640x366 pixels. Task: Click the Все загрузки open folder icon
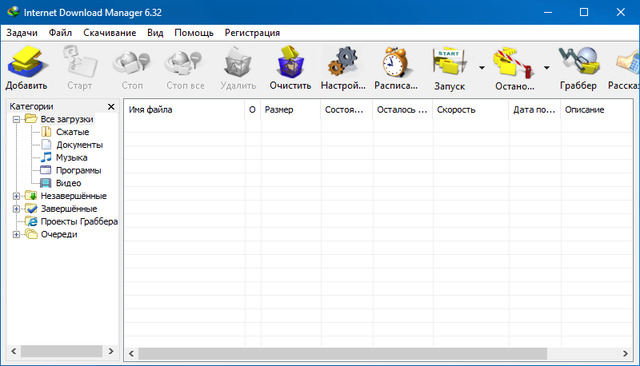pos(31,119)
